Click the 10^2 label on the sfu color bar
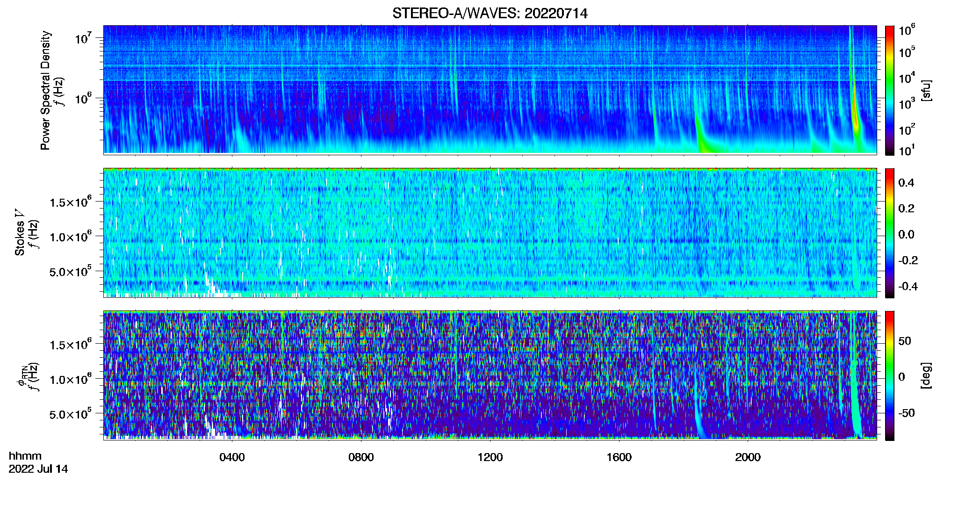The height and width of the screenshot is (505, 980). 907,130
